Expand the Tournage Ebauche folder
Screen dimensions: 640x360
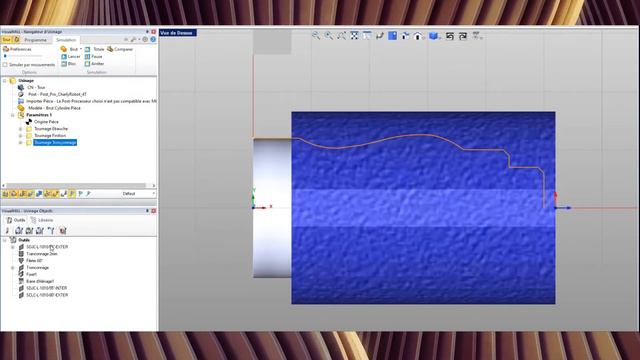[20, 129]
